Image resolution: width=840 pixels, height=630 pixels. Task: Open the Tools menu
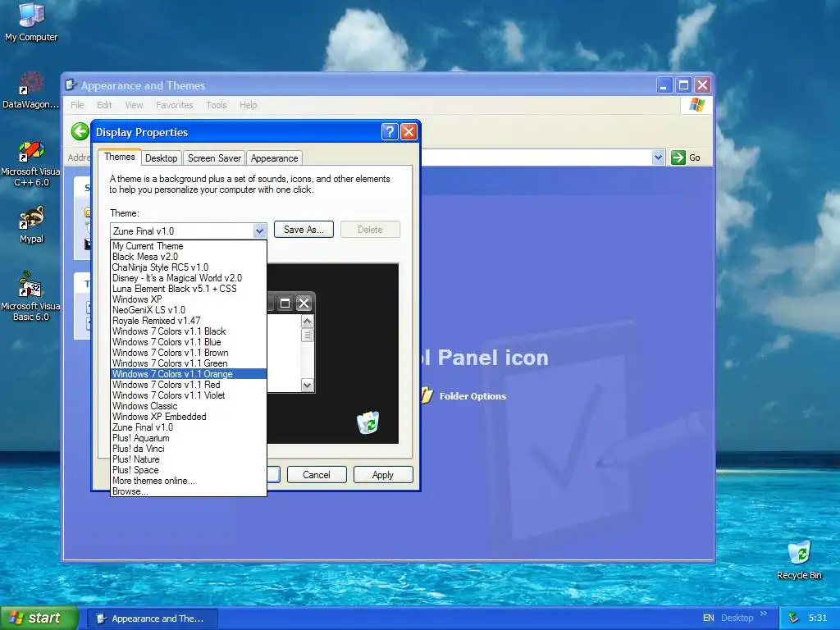[217, 105]
